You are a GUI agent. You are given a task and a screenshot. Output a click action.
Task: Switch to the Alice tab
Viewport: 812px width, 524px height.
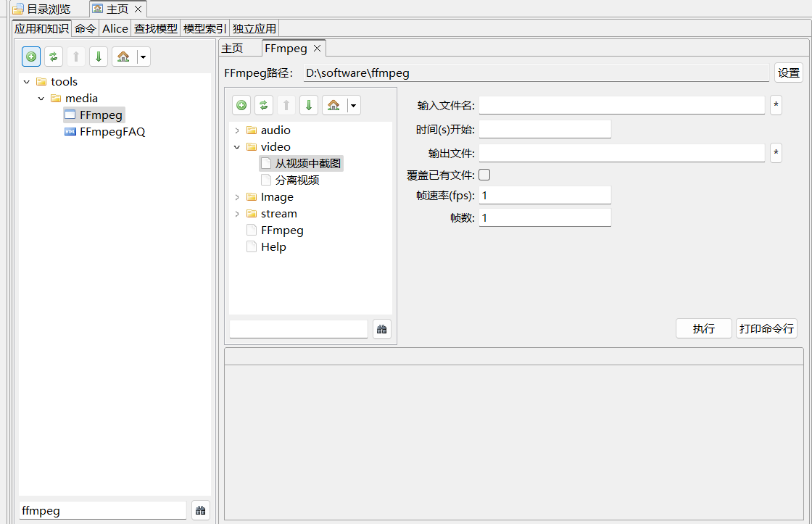(115, 28)
